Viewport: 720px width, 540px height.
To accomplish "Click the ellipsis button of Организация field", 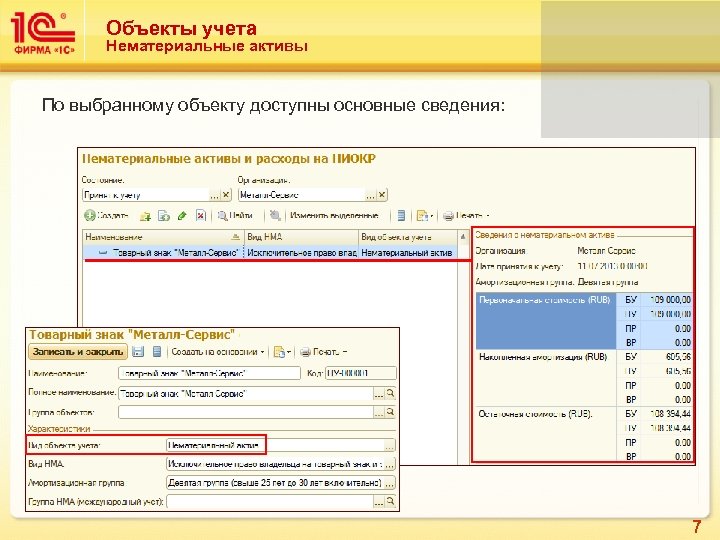I will click(370, 195).
